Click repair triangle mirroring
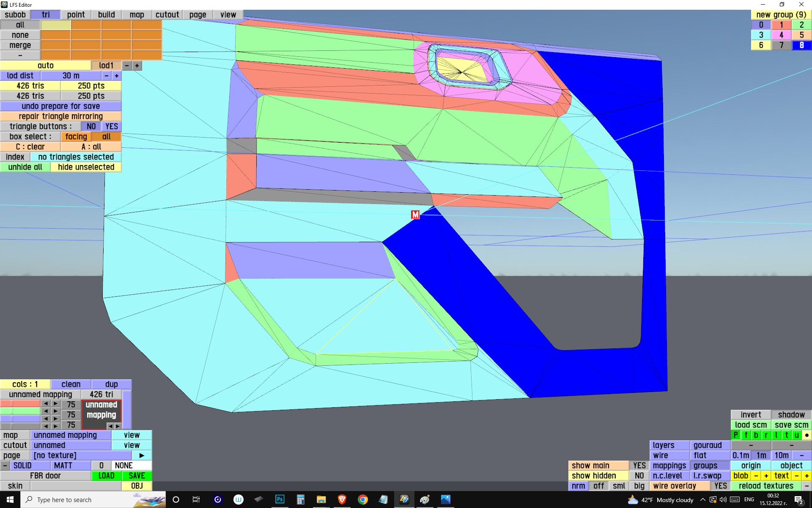The image size is (812, 508). pos(60,116)
